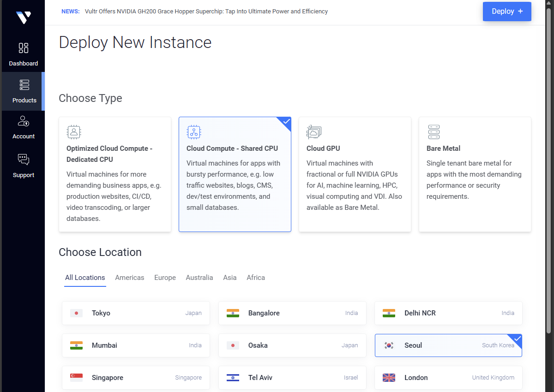Switch to Europe tab
Screen dimensions: 554x392
[165, 278]
